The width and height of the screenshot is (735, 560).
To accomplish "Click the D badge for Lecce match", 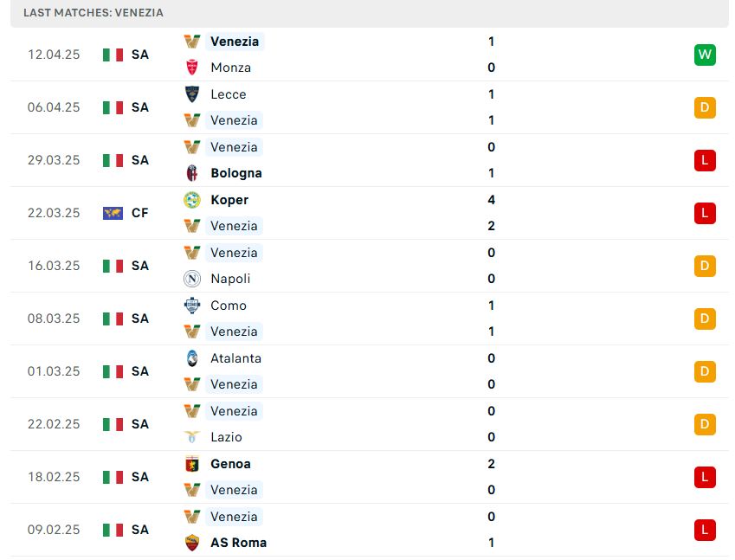I will click(705, 108).
